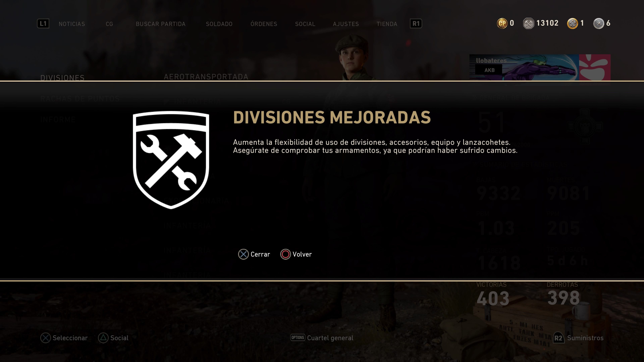Go back using Volver
This screenshot has width=644, height=362.
[296, 254]
